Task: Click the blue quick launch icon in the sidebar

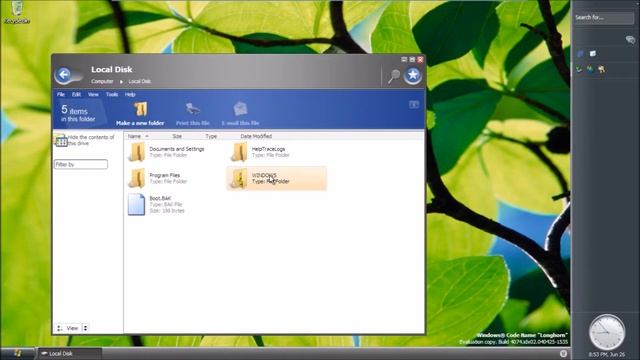Action: coord(580,54)
